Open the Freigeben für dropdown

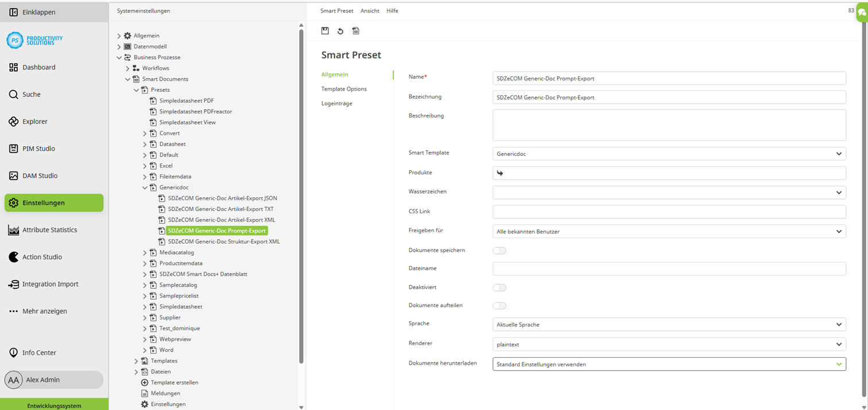coord(669,231)
